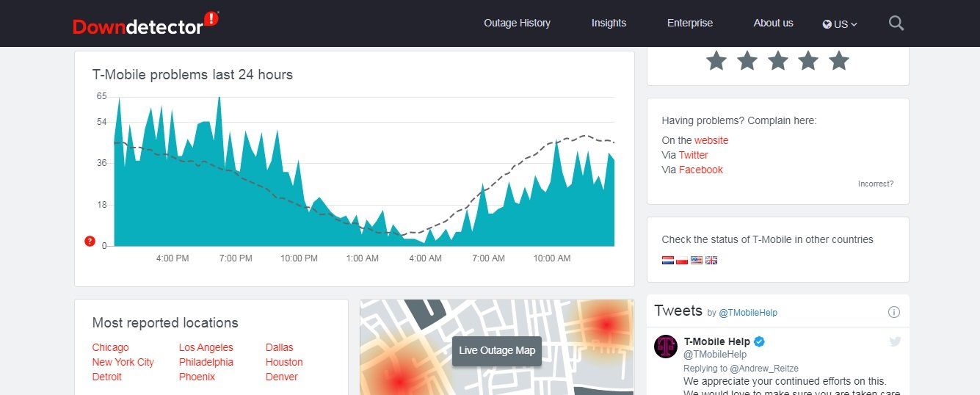
Task: Click the 10:00 AM chart axis label
Action: click(552, 258)
